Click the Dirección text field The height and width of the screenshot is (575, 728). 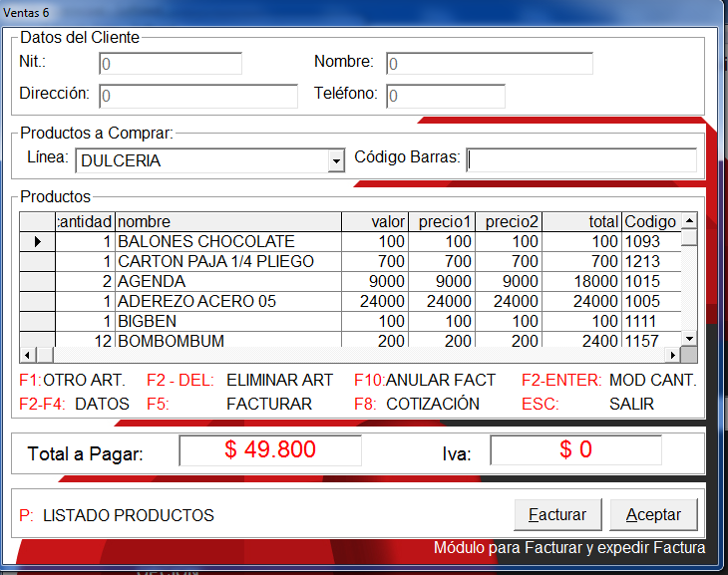pyautogui.click(x=197, y=96)
